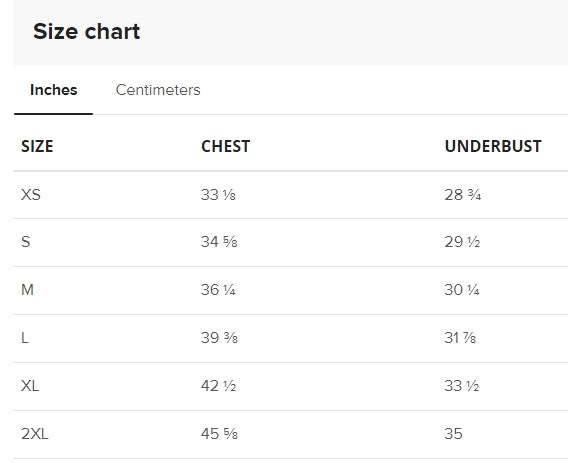Click the Size chart heading
This screenshot has width=568, height=463.
(x=86, y=32)
